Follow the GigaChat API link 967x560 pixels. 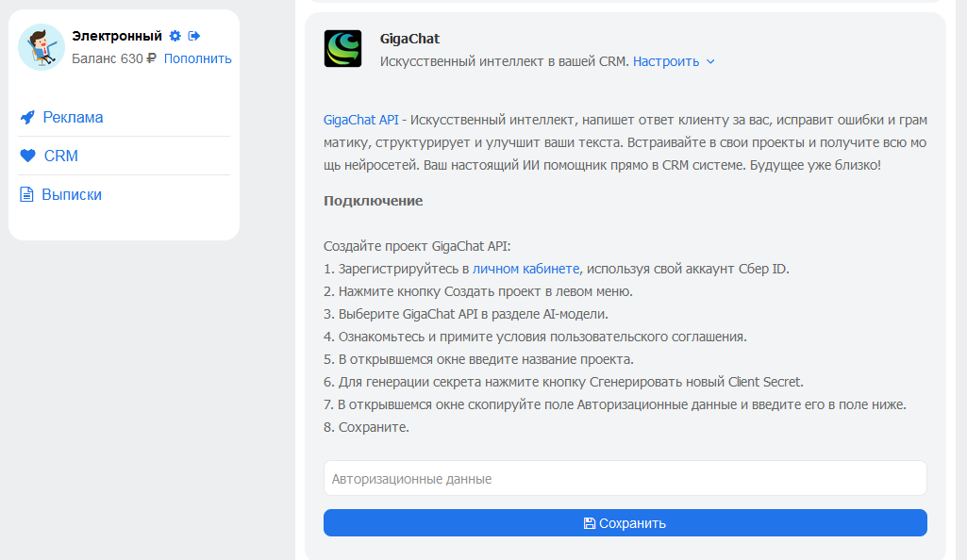tap(360, 120)
